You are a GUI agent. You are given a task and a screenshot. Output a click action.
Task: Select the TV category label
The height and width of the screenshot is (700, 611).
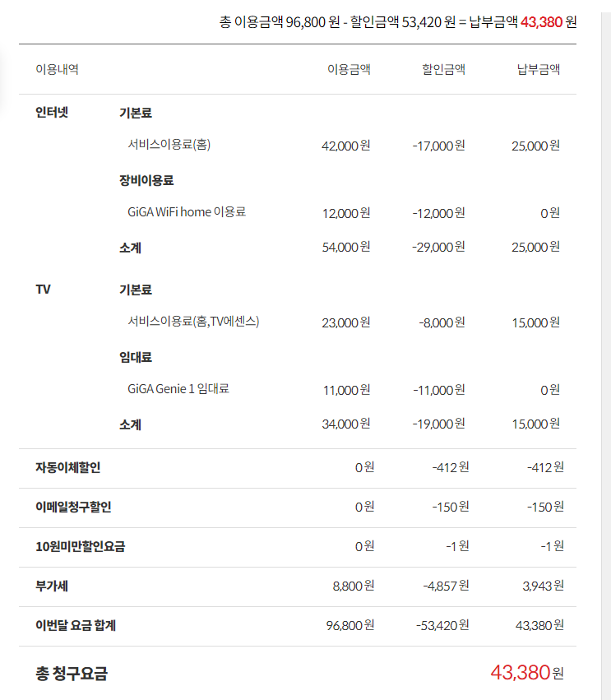tap(43, 290)
